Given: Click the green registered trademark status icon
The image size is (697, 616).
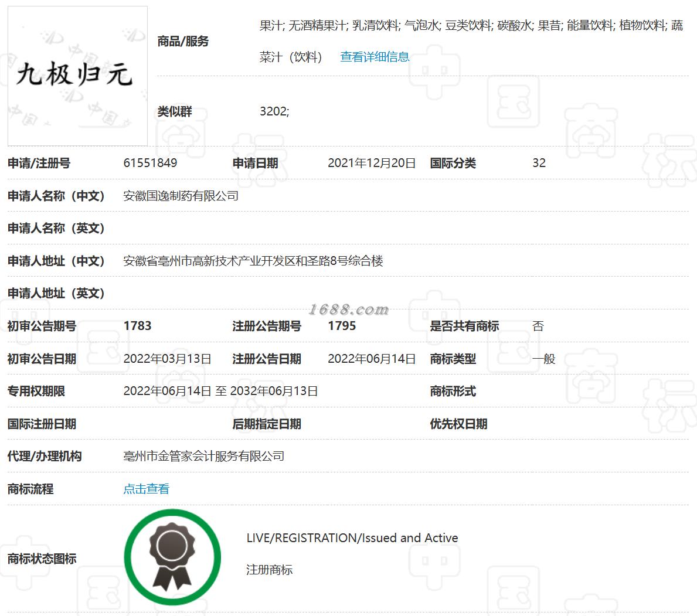Looking at the screenshot, I should [x=172, y=557].
